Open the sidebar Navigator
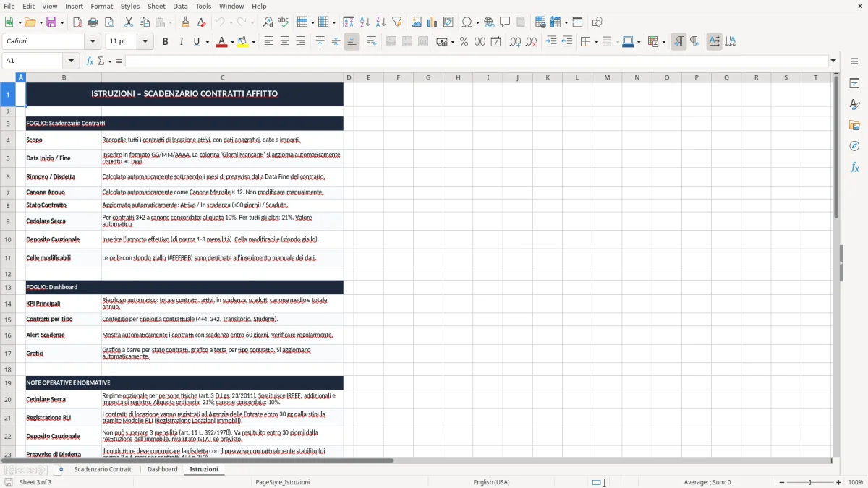Screen dimensions: 868x488 pyautogui.click(x=854, y=146)
